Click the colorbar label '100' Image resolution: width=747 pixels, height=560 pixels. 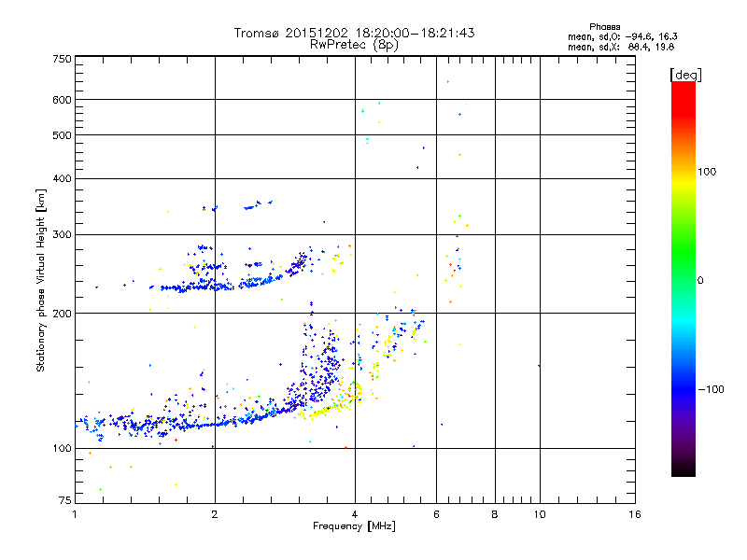707,172
